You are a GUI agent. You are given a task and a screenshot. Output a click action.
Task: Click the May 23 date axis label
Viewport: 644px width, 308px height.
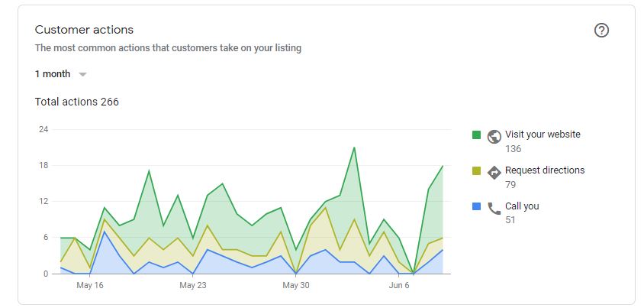coord(192,285)
